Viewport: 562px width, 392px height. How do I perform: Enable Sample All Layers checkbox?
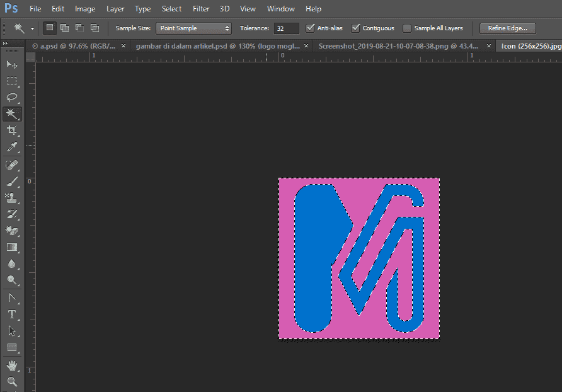point(407,28)
